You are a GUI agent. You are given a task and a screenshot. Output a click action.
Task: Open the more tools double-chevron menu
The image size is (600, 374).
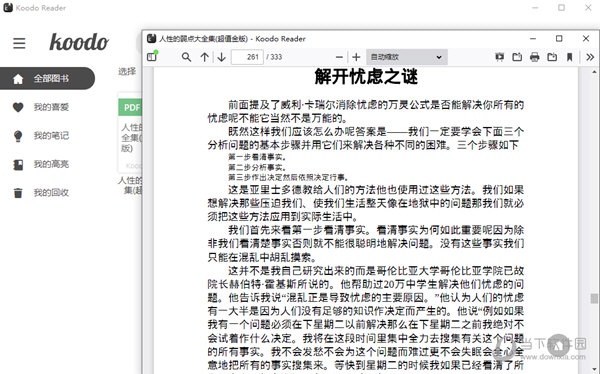[x=590, y=57]
